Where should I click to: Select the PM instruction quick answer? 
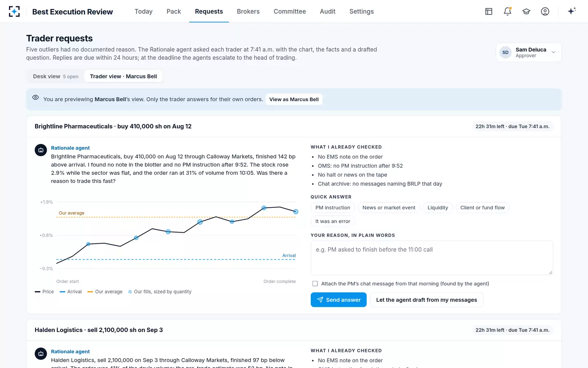(333, 208)
